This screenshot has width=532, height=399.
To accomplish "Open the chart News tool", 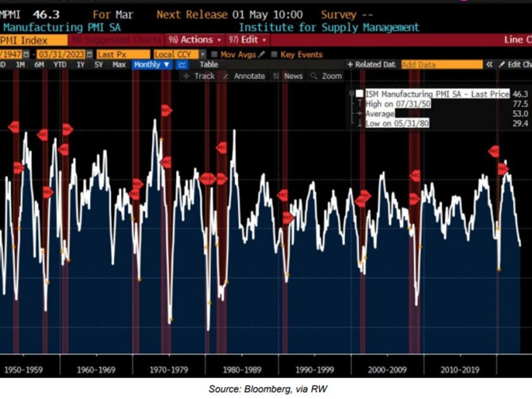I will (276, 76).
